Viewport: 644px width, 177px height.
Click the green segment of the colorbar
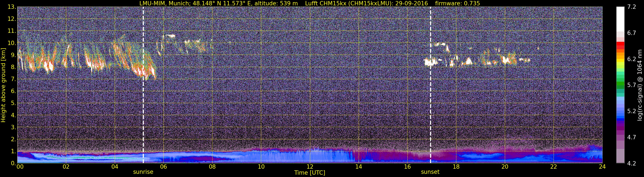coord(620,84)
